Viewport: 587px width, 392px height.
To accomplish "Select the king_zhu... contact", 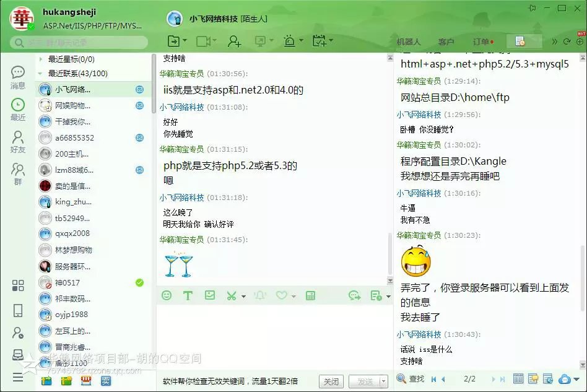I will [93, 202].
